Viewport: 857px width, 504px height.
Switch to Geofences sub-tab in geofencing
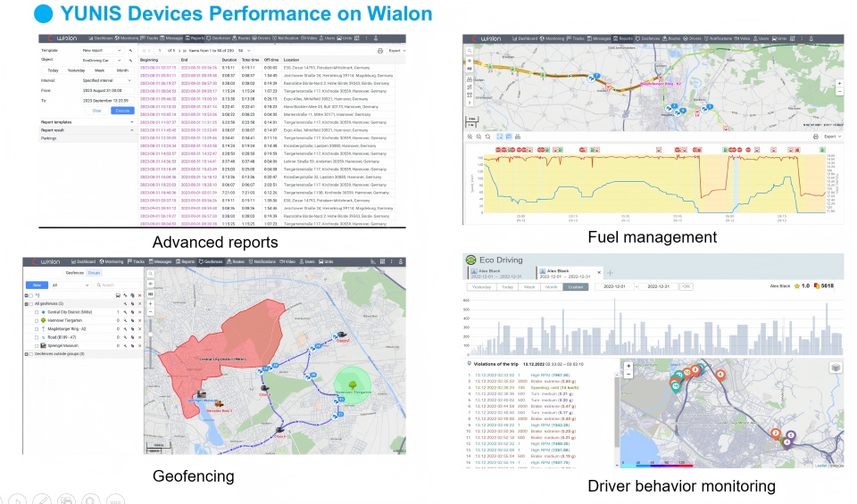(75, 273)
